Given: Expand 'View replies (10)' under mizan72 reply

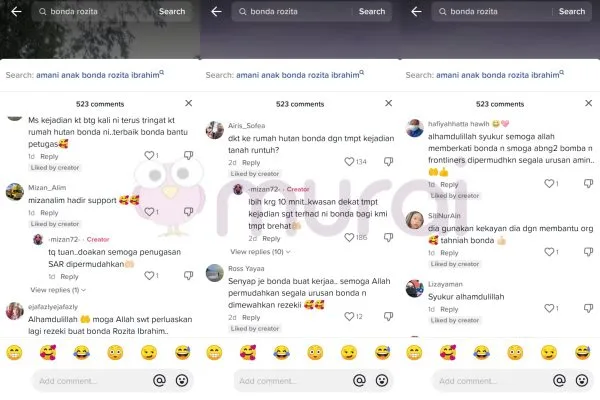Looking at the screenshot, I should tap(260, 252).
